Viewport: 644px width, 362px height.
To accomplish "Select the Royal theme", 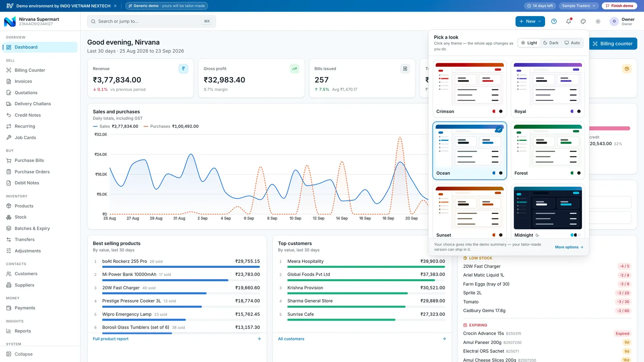I will click(x=547, y=89).
